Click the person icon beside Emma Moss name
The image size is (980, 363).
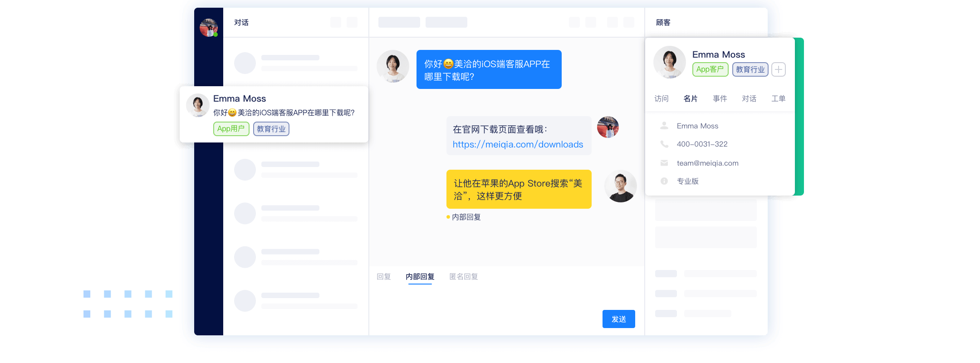[664, 126]
